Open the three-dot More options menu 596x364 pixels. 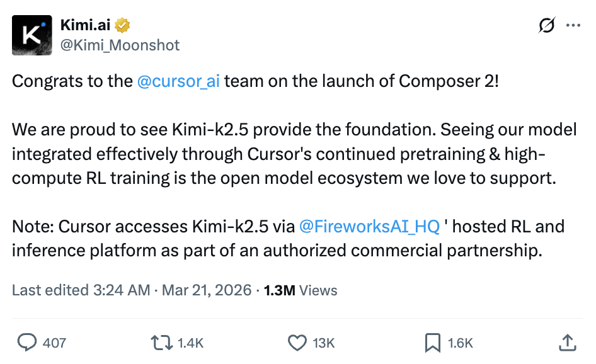coord(573,25)
